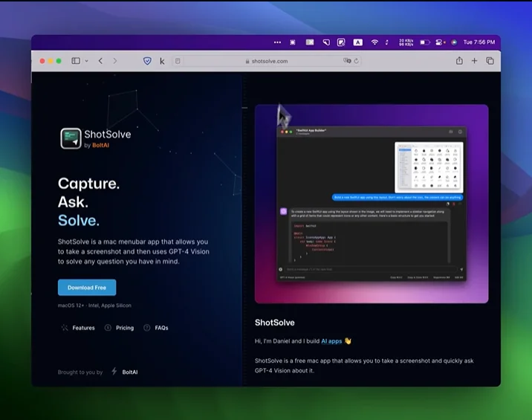Reload the page from the address bar

[x=357, y=61]
